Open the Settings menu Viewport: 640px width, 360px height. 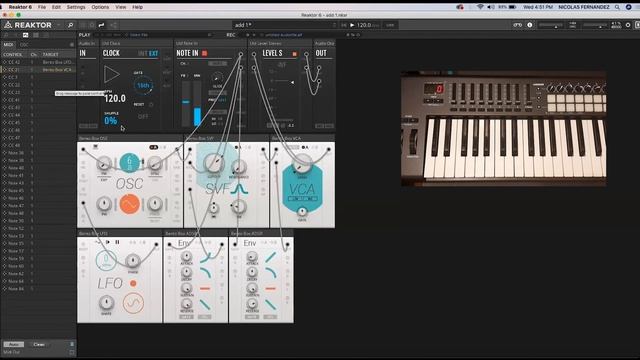pos(76,7)
